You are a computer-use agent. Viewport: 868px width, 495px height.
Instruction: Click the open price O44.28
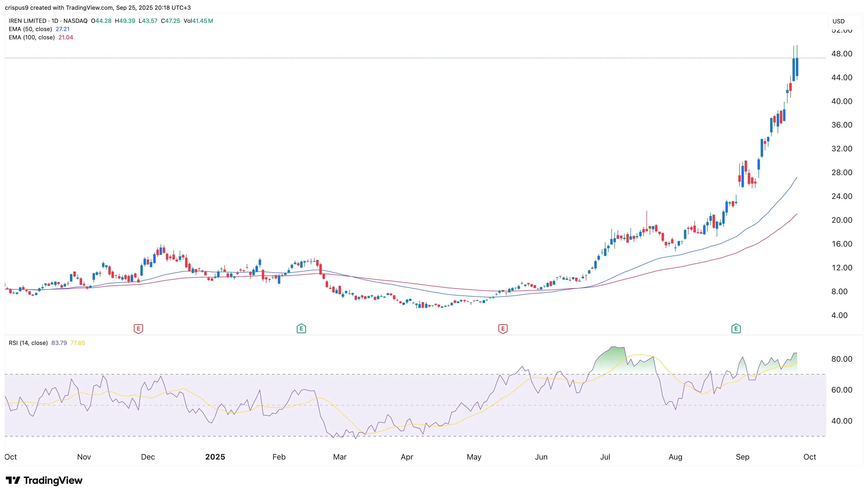coord(101,21)
